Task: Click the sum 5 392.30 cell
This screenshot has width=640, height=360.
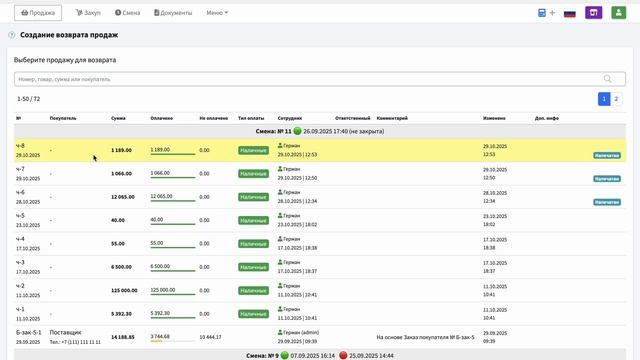Action: click(121, 314)
